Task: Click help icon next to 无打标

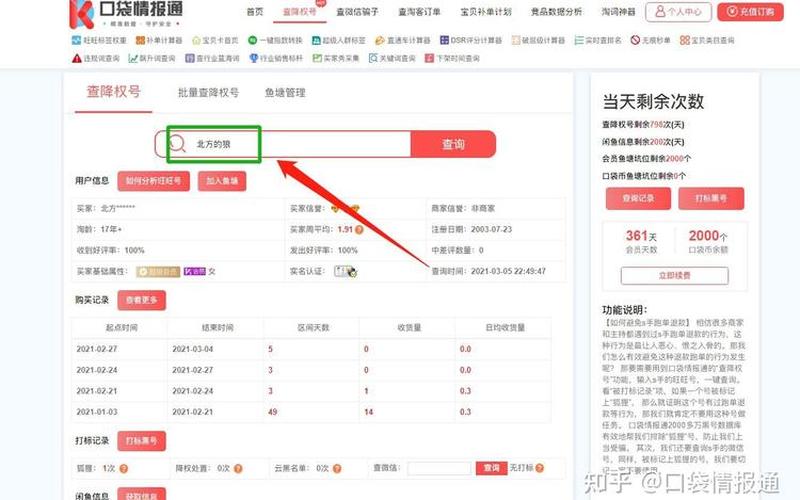Action: coord(540,468)
